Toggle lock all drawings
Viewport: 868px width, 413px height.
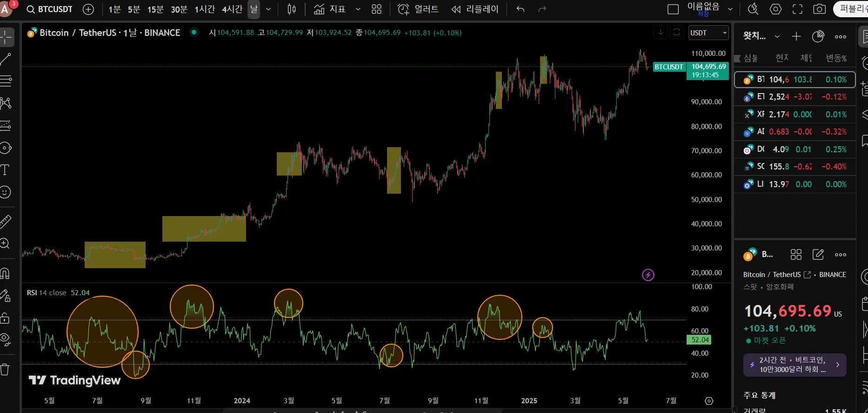[5, 318]
